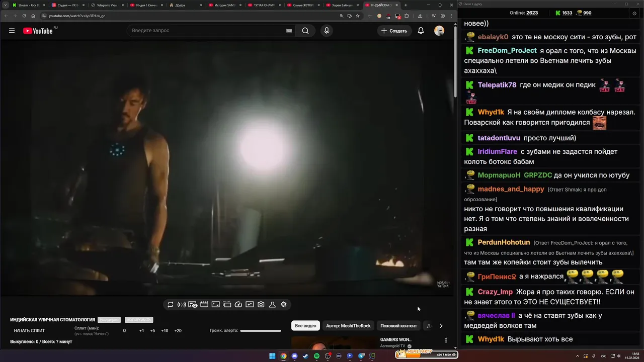The height and width of the screenshot is (362, 644).
Task: Click FreeDom_ProJect username in chat
Action: pos(507,51)
